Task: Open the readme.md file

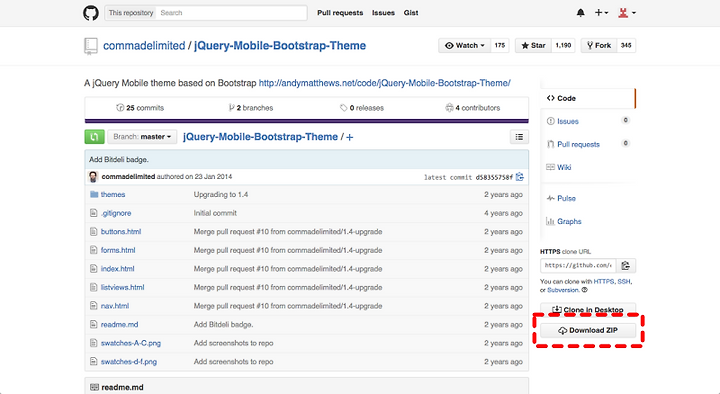Action: click(x=119, y=325)
